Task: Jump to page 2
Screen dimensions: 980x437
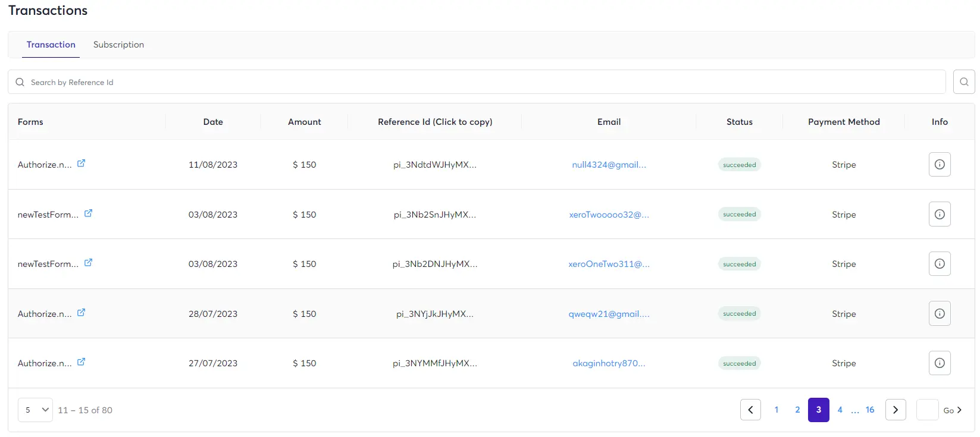Action: click(x=797, y=410)
